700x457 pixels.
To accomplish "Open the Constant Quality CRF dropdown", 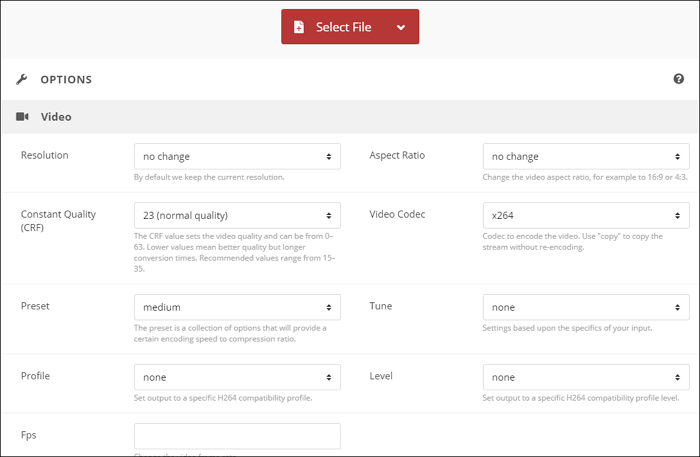I will (237, 215).
